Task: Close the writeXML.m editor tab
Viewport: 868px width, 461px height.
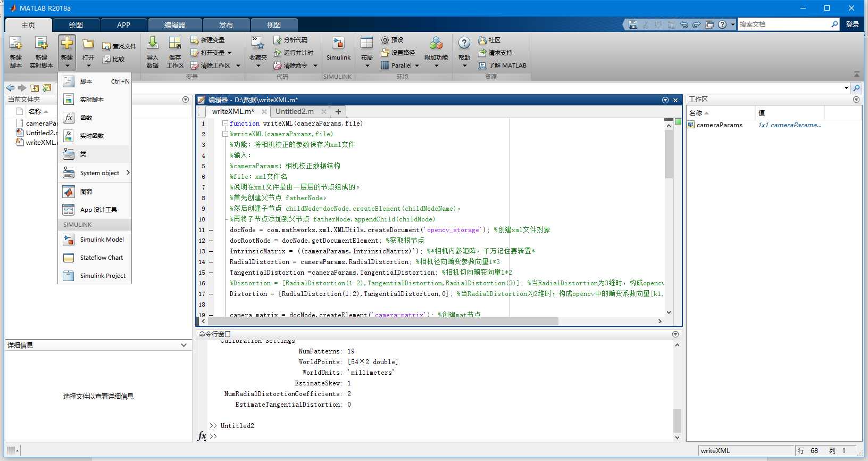Action: pos(264,112)
